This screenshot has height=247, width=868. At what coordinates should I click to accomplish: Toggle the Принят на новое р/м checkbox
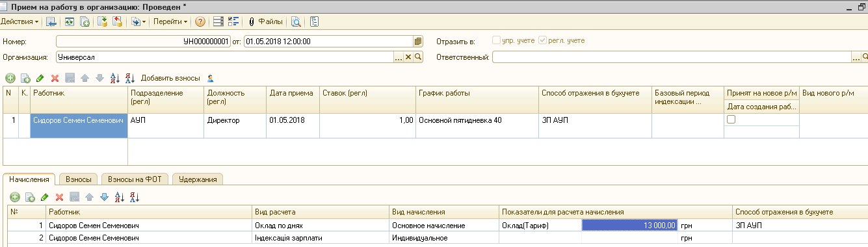tap(731, 120)
